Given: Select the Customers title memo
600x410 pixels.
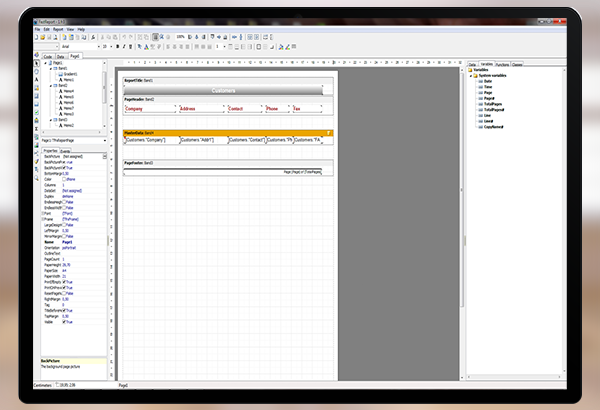Looking at the screenshot, I should pos(223,90).
